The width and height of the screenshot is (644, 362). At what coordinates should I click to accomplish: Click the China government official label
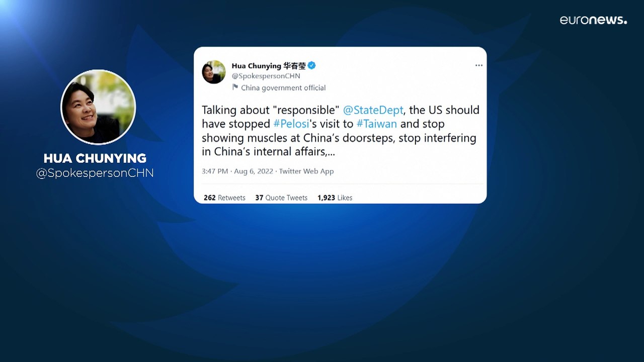[x=283, y=87]
